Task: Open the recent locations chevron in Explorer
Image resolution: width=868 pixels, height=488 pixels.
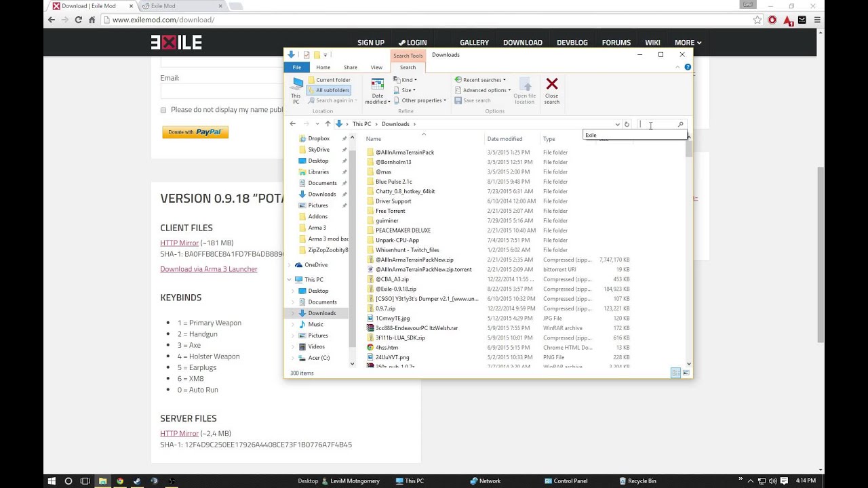Action: [317, 124]
